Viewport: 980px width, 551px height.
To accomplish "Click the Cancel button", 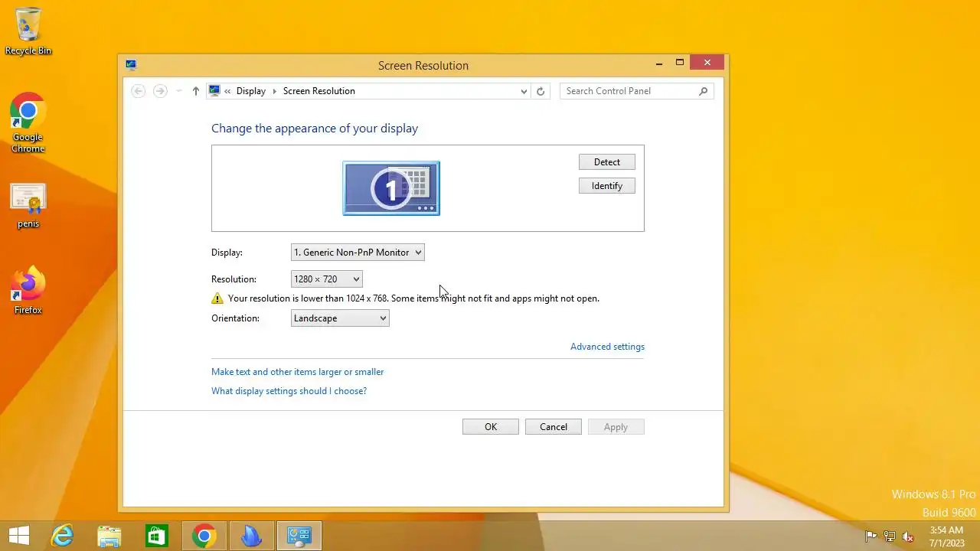I will 554,427.
